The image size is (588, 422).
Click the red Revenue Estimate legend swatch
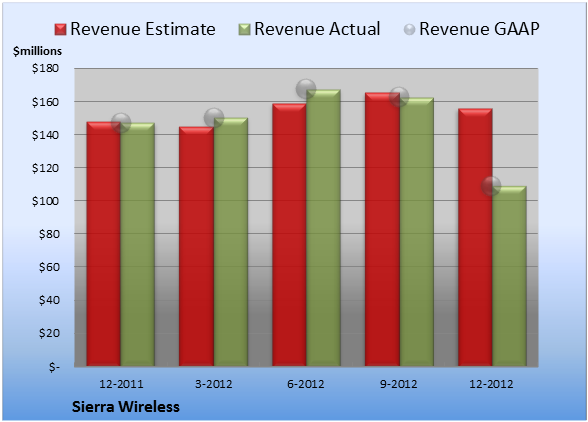(60, 30)
